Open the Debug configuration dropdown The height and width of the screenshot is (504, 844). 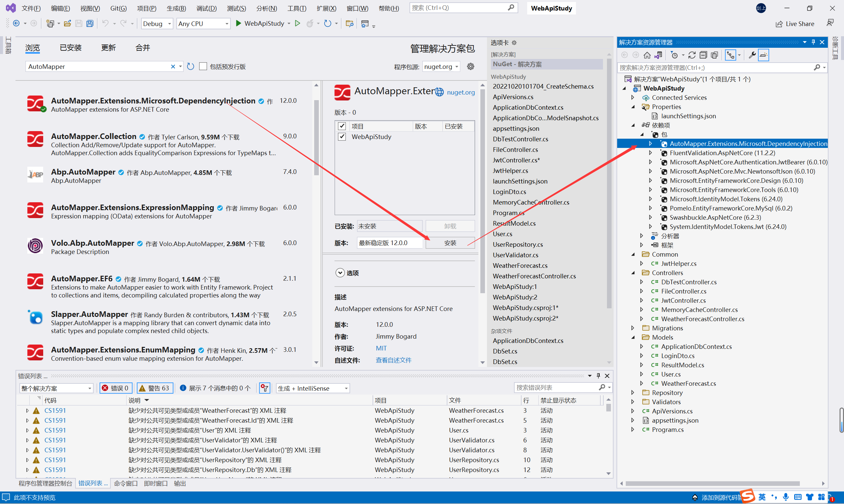(x=157, y=23)
